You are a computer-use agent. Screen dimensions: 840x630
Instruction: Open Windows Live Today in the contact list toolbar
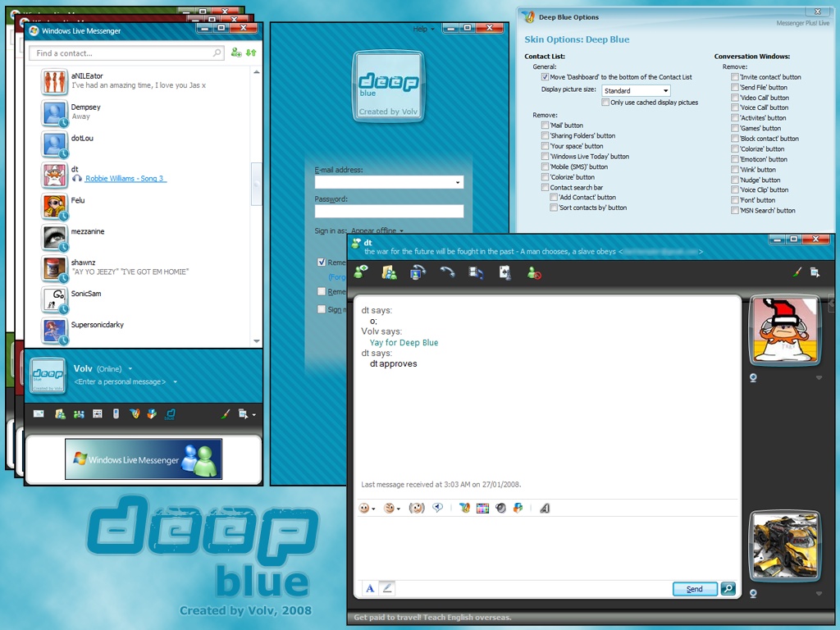(x=97, y=413)
